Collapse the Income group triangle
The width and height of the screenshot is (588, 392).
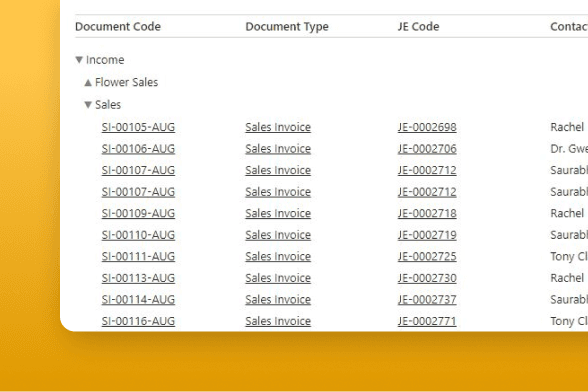pos(79,60)
